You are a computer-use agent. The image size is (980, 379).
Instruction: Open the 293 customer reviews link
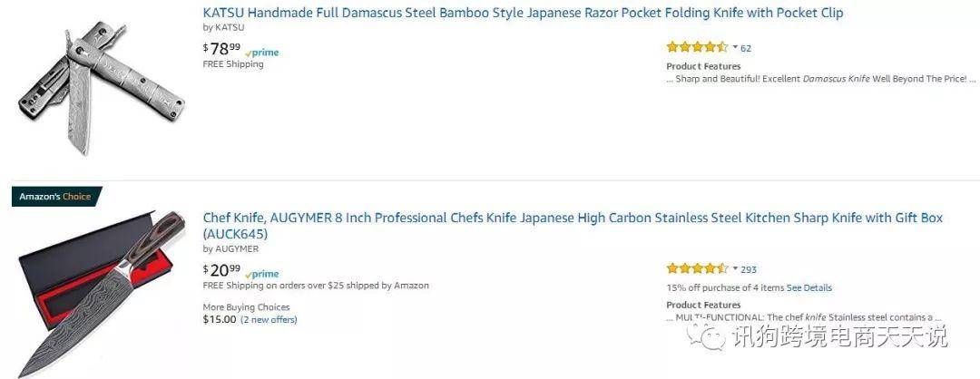(x=748, y=269)
